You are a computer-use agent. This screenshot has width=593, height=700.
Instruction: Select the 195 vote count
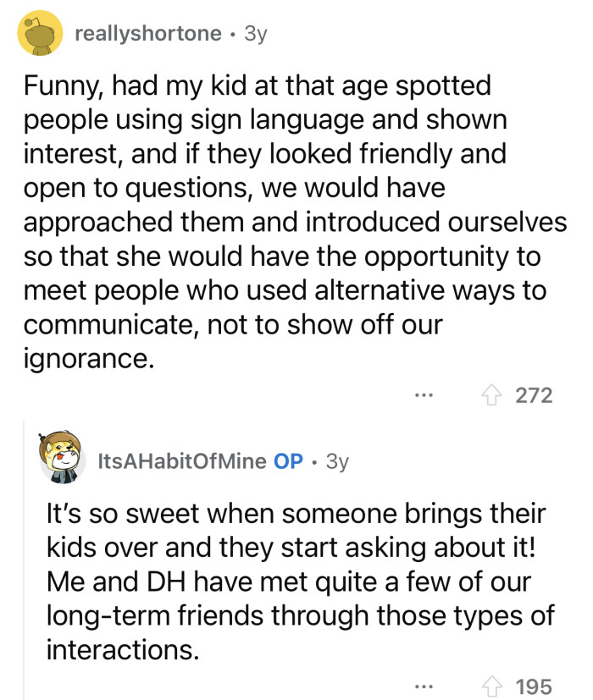click(x=535, y=687)
